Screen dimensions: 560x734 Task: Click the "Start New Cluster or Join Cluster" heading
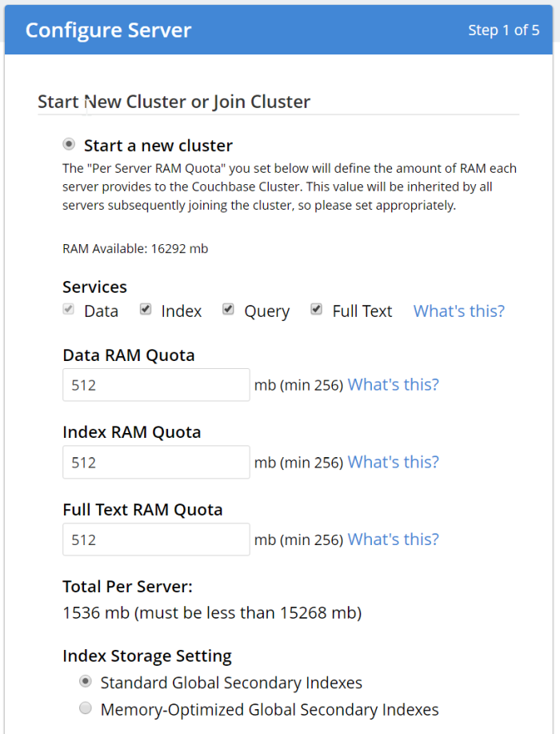174,102
